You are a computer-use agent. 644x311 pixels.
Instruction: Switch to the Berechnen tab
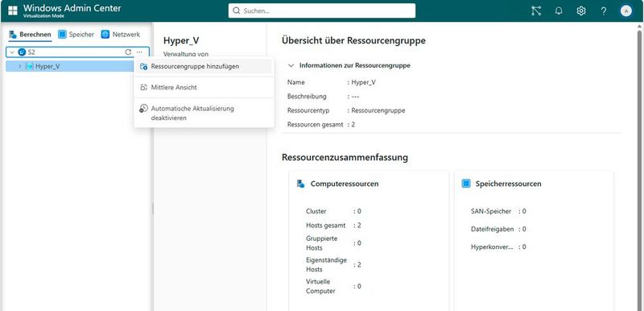pos(31,35)
